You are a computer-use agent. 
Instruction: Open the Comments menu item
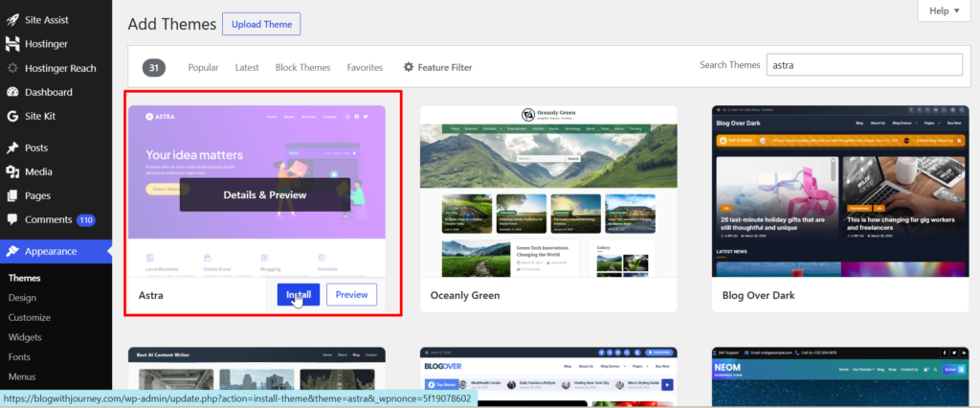[x=48, y=219]
